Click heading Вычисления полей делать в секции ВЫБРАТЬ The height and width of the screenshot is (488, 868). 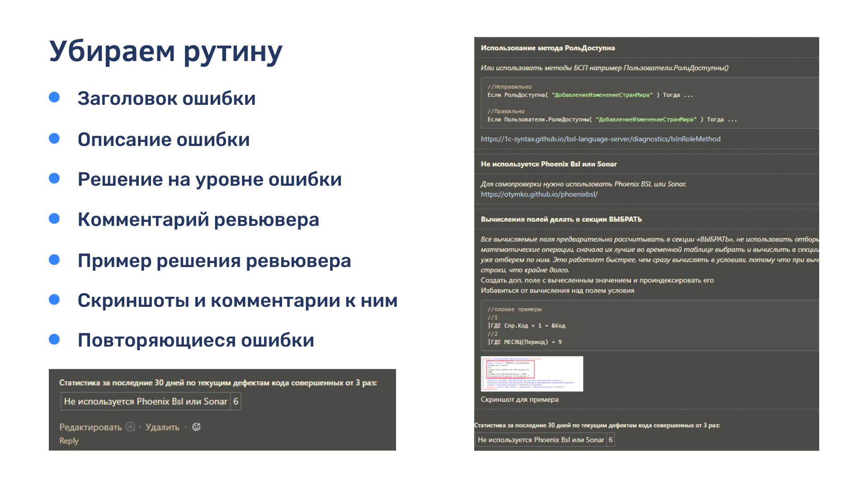[561, 219]
